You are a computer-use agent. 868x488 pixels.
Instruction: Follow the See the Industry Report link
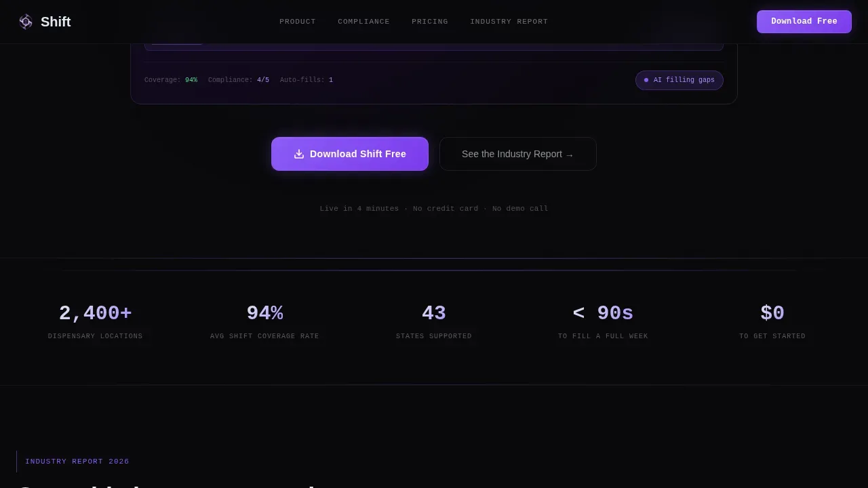[518, 154]
